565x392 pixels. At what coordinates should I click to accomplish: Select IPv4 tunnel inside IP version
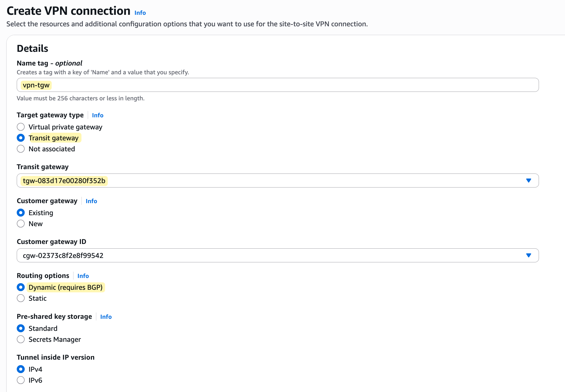click(x=21, y=369)
